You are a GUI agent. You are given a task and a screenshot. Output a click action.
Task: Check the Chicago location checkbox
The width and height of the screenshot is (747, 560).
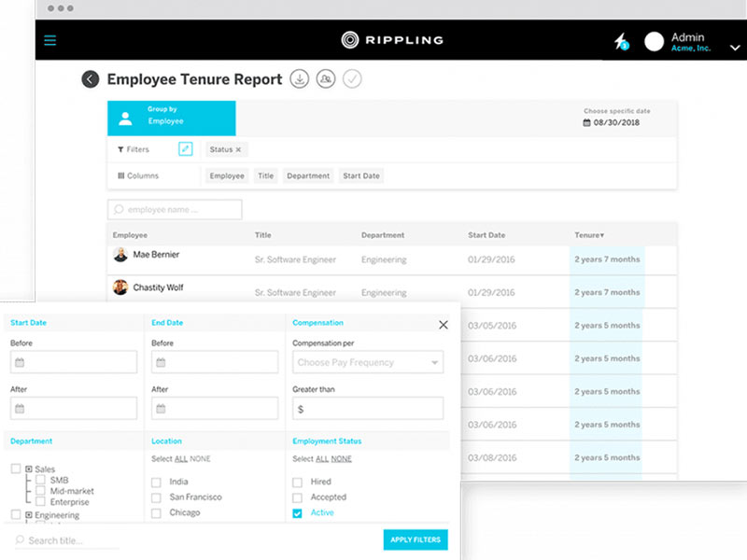[156, 513]
